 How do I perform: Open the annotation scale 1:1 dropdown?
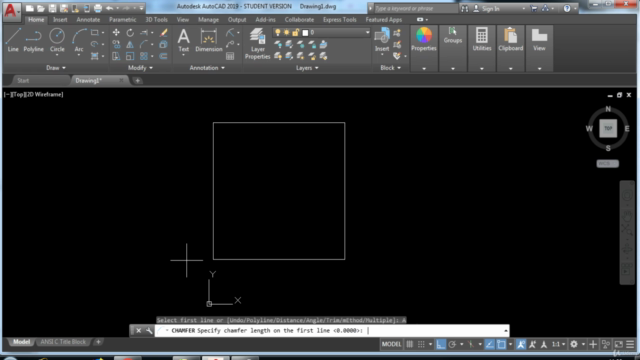[558, 344]
